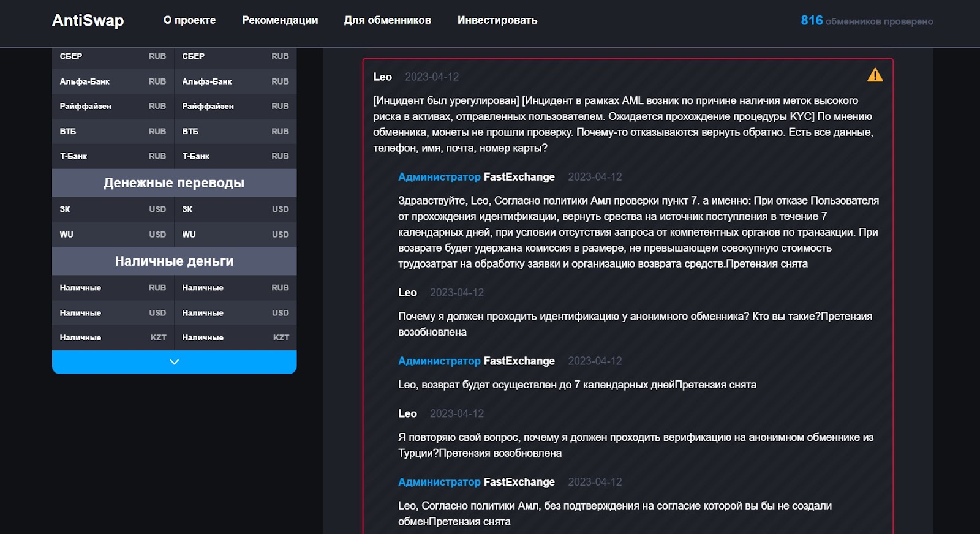The width and height of the screenshot is (980, 534).
Task: Click the Инцидент был урегулирован review text
Action: (x=623, y=124)
